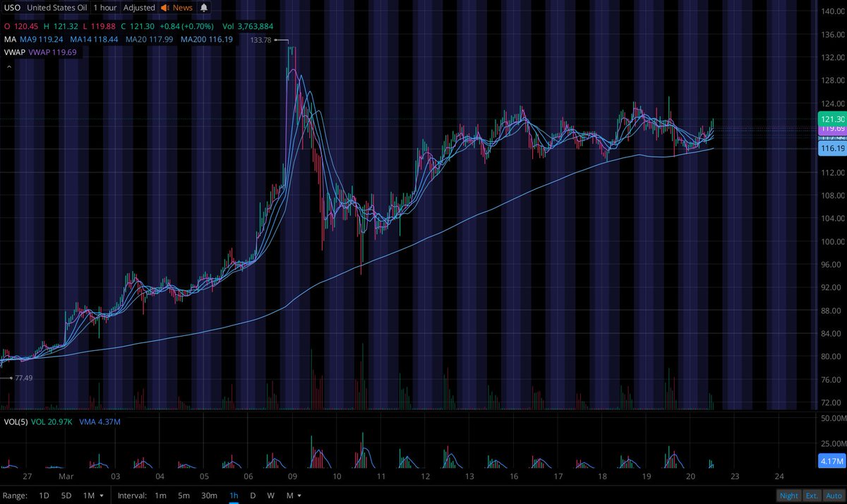
Task: Open the Adjusted price setting
Action: click(x=138, y=8)
